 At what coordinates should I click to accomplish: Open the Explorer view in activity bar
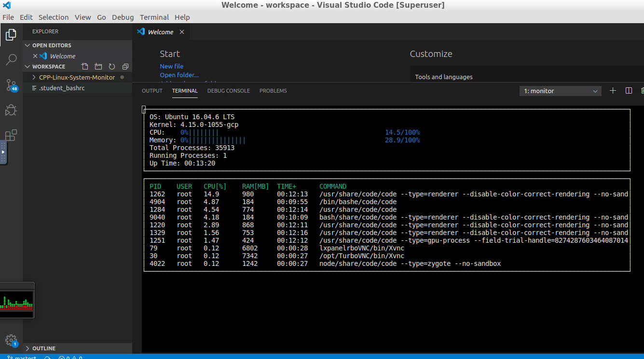coord(11,35)
